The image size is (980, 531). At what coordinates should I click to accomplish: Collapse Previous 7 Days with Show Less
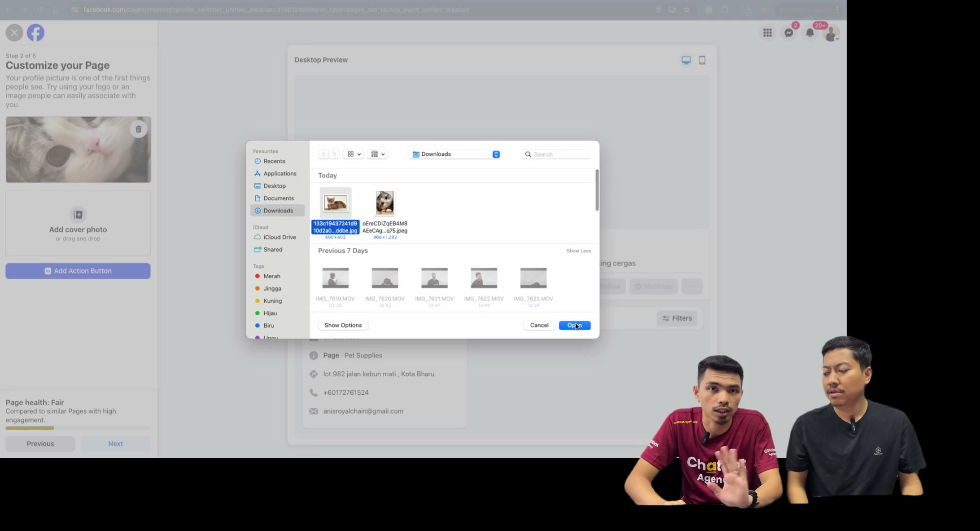(x=579, y=251)
